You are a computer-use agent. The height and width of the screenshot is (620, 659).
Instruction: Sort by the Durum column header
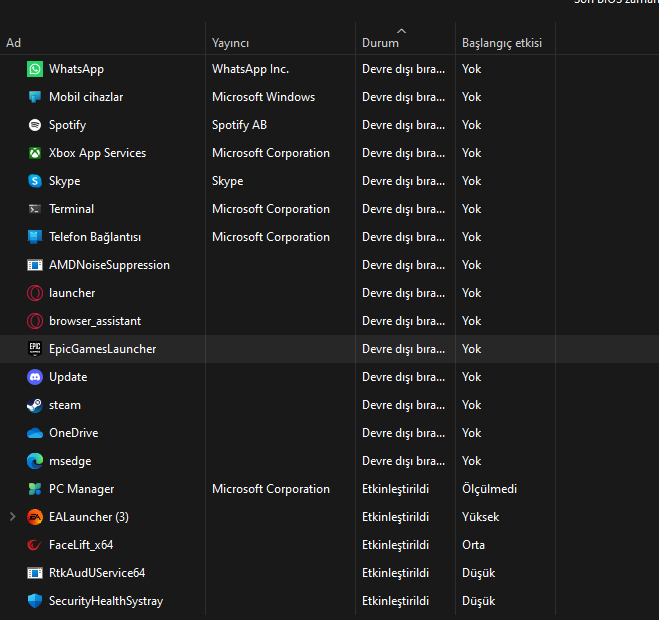coord(380,43)
